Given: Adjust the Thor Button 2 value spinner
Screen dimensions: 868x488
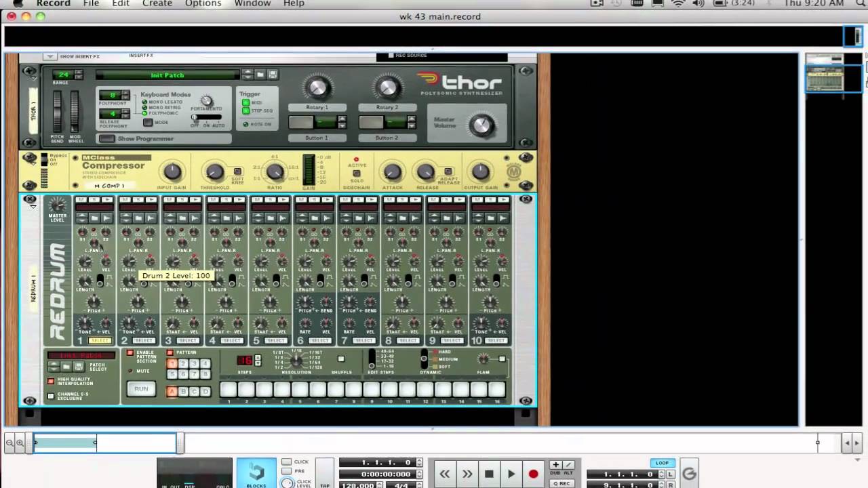Looking at the screenshot, I should (x=412, y=122).
